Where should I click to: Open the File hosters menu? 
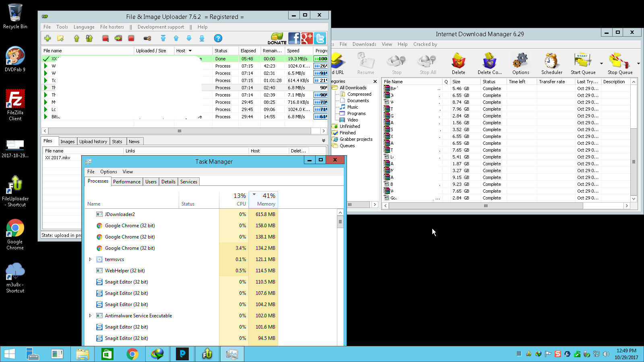pyautogui.click(x=112, y=27)
